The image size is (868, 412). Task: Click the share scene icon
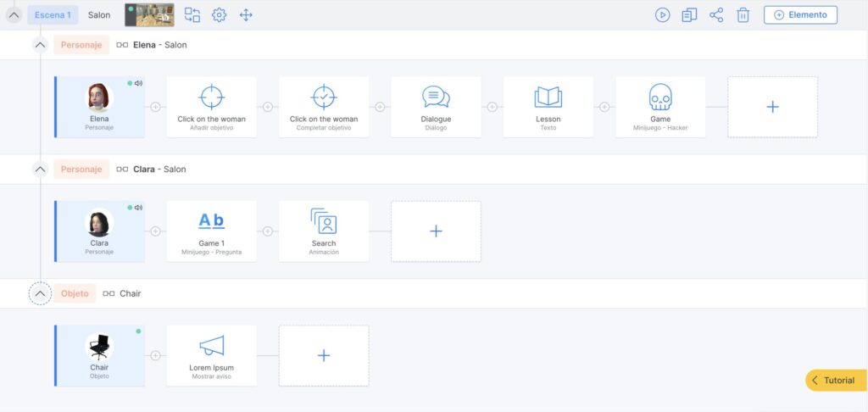point(716,15)
